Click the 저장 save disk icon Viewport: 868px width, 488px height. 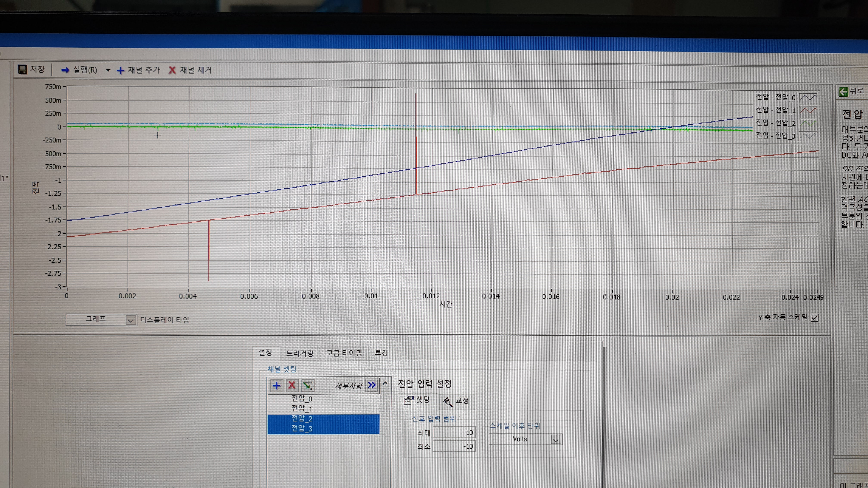pyautogui.click(x=23, y=69)
